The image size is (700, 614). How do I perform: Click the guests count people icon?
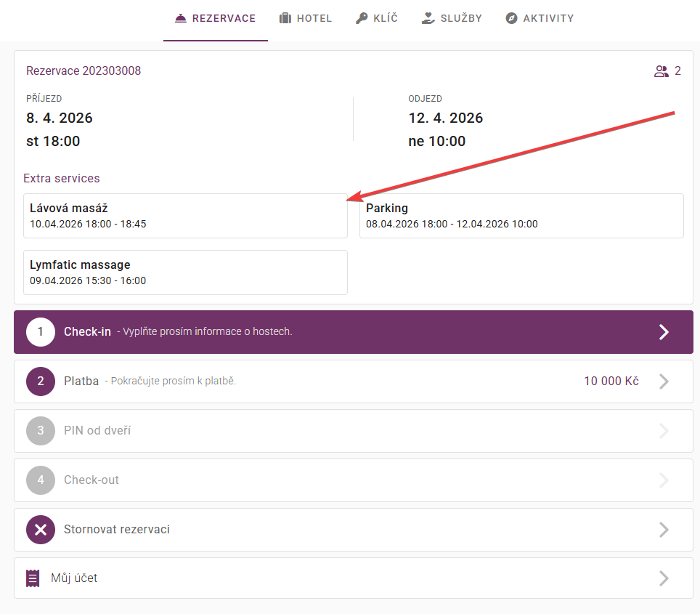tap(661, 71)
